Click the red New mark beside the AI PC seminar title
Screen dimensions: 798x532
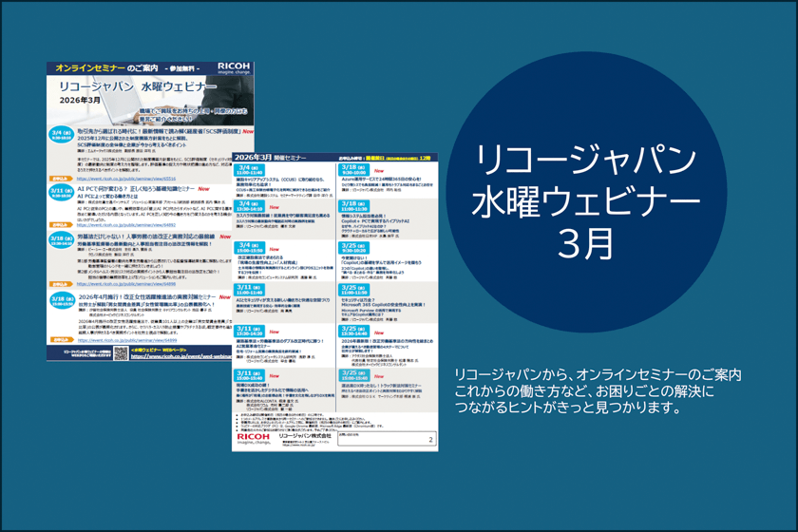(204, 189)
